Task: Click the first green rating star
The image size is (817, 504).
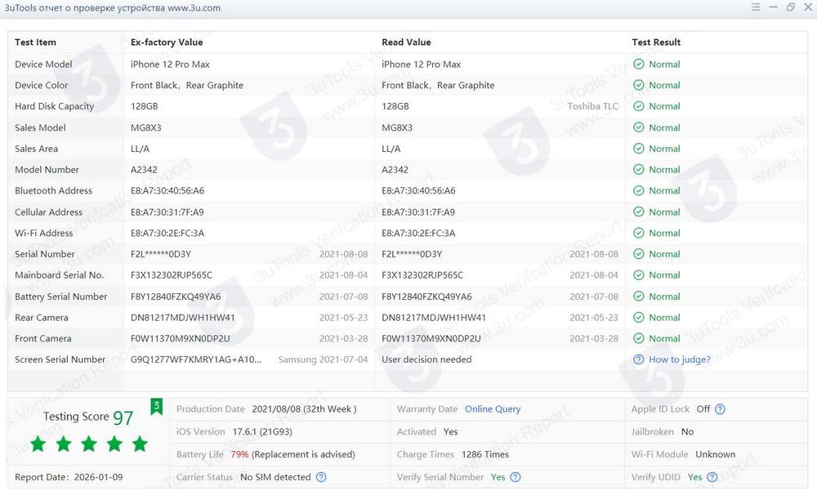Action: tap(38, 444)
